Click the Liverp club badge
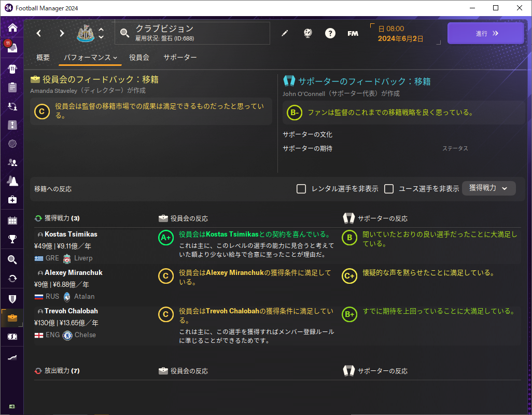This screenshot has height=415, width=532. point(67,258)
